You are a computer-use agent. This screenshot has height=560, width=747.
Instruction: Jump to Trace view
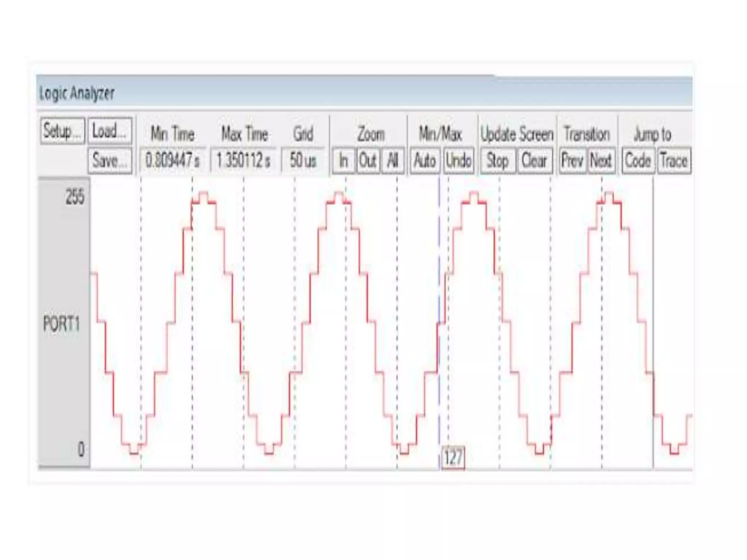coord(674,160)
